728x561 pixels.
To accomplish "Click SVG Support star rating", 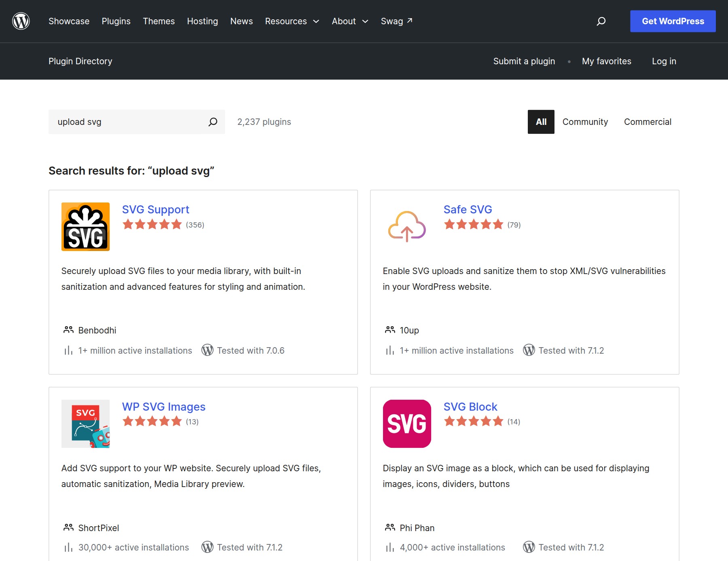I will pyautogui.click(x=152, y=224).
